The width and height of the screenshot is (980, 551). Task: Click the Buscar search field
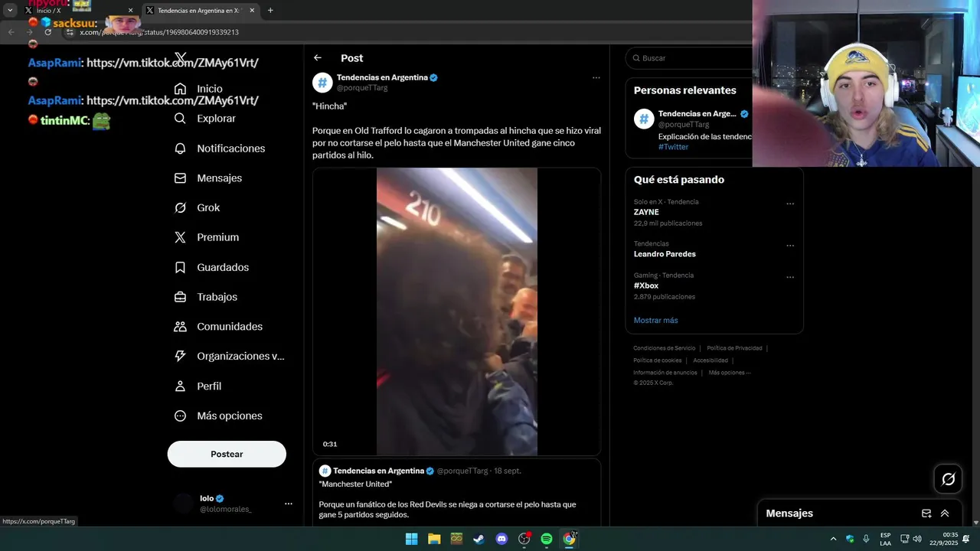(x=689, y=58)
